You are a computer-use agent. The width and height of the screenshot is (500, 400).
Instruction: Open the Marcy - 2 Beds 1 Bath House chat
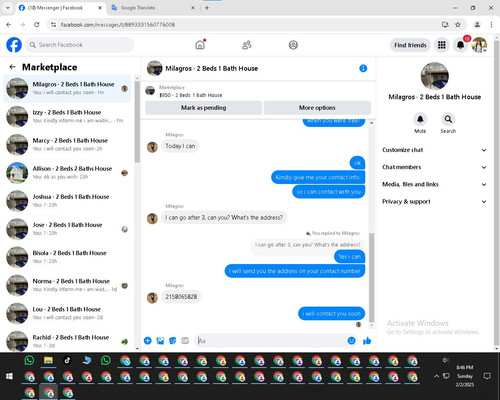click(x=67, y=144)
